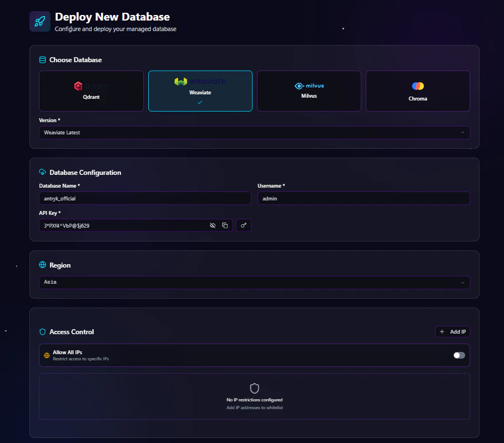Click the Weaviate logo icon
The image size is (504, 443).
click(x=180, y=82)
